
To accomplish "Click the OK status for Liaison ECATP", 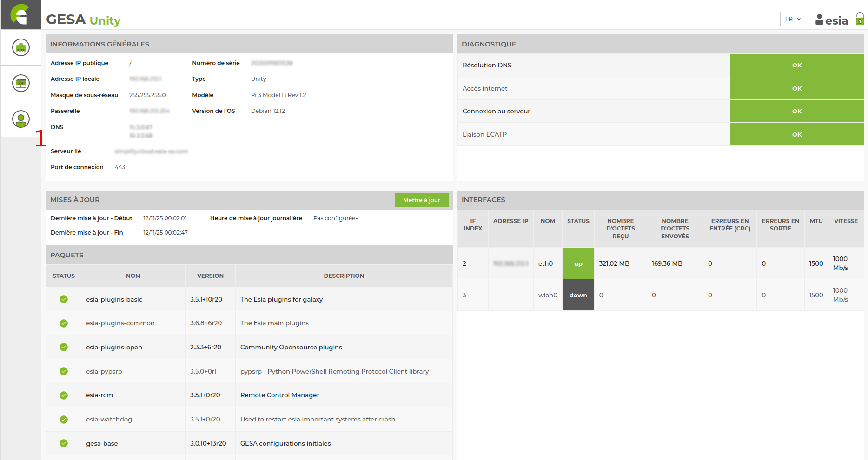I will point(796,134).
